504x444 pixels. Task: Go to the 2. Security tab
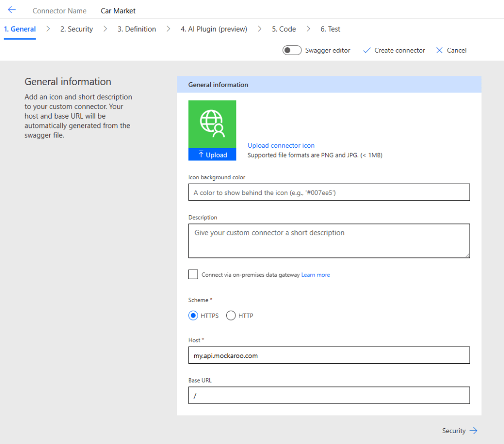click(x=76, y=29)
